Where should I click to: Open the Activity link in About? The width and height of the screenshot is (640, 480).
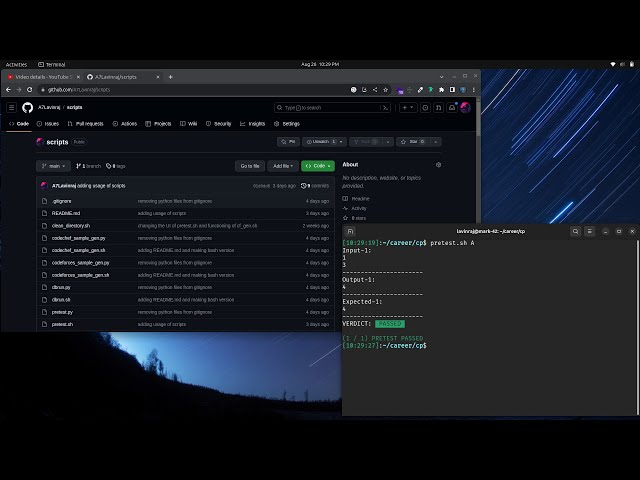point(355,209)
